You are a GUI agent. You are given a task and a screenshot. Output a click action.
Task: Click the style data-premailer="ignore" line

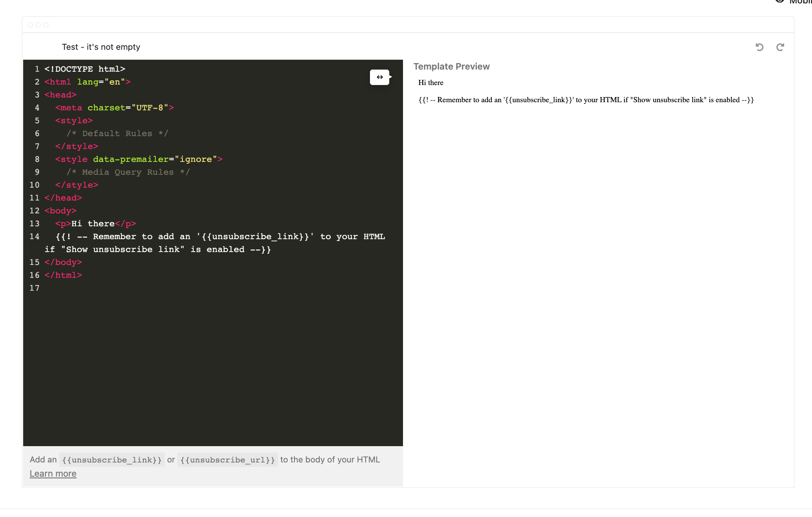[139, 159]
